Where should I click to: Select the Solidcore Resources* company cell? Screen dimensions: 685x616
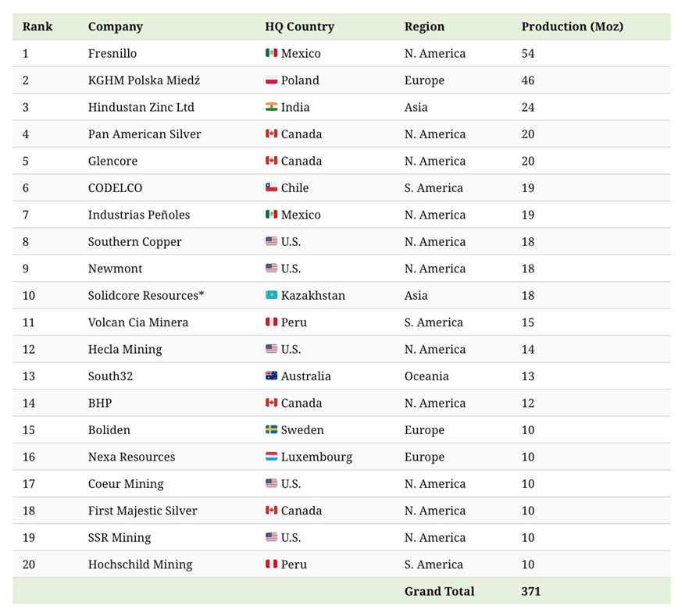point(146,296)
